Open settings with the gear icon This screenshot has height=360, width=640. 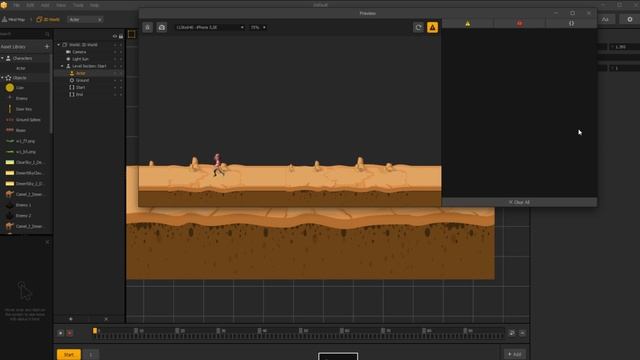(630, 19)
